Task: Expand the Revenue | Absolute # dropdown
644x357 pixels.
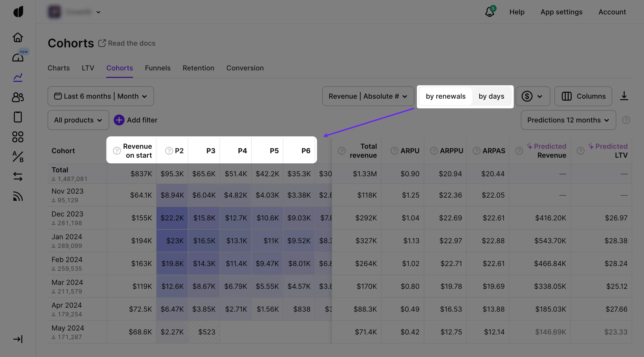Action: (x=368, y=96)
